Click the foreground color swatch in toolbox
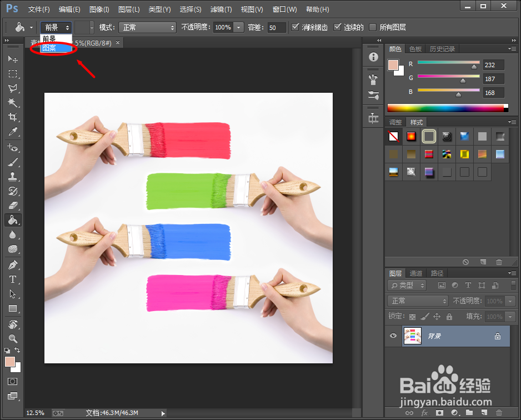This screenshot has height=420, width=521. pos(9,362)
